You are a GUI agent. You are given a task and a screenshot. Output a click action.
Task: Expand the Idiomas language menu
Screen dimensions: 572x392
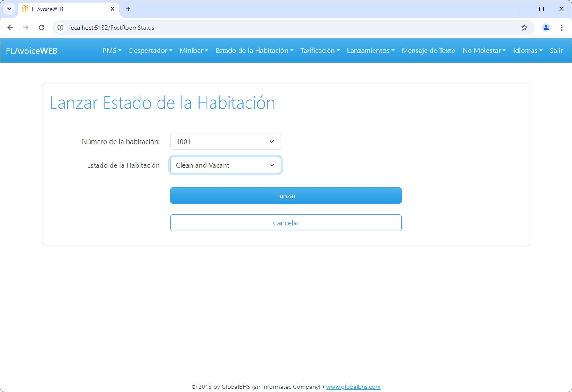click(527, 51)
